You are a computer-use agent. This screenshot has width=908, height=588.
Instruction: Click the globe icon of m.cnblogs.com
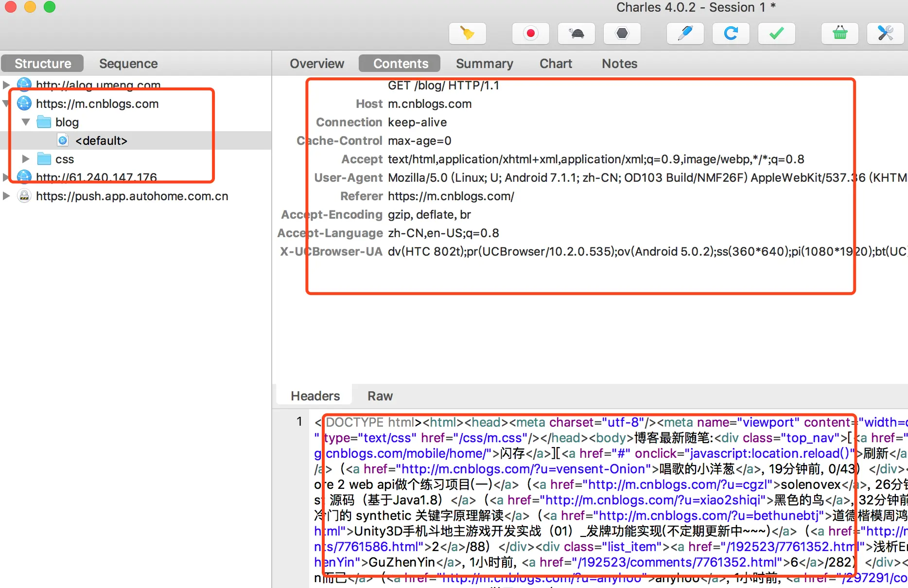24,104
